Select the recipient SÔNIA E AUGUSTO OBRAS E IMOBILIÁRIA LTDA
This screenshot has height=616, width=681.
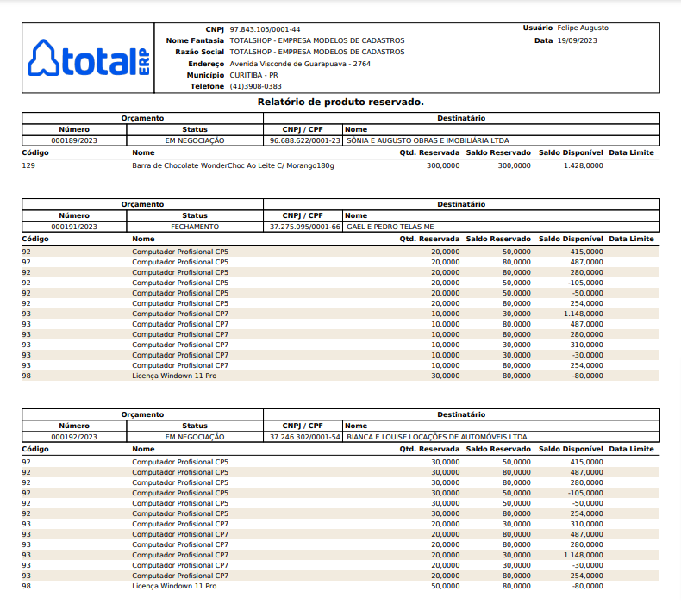point(428,140)
